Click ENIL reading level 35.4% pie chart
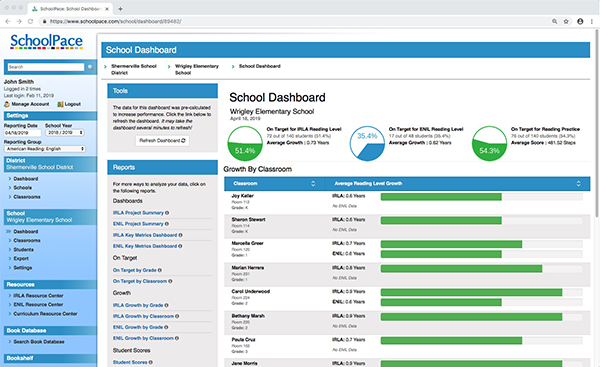 [367, 144]
